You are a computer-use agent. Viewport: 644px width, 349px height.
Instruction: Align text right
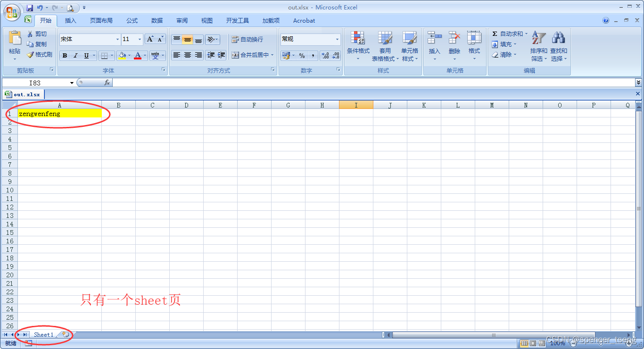click(x=198, y=55)
